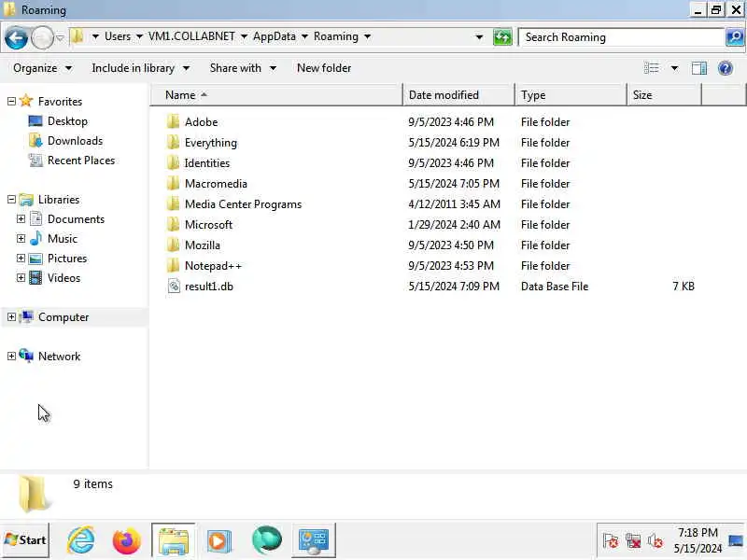This screenshot has width=747, height=560.
Task: Click the muted volume tray icon
Action: (655, 541)
